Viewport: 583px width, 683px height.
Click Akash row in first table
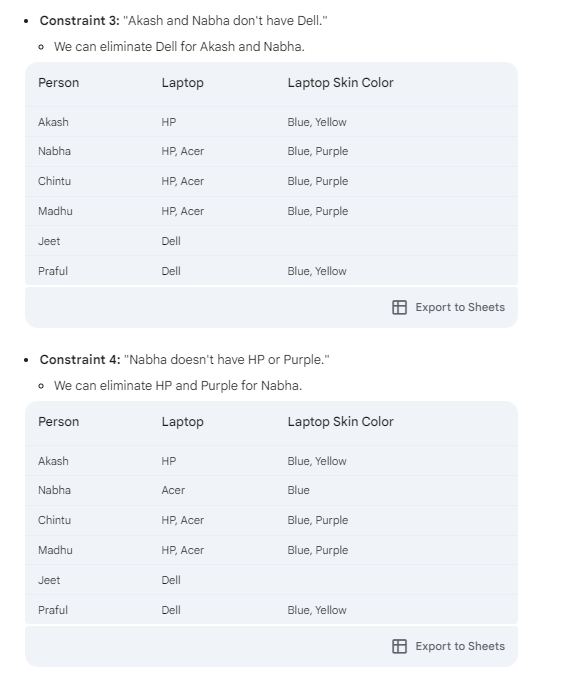click(271, 122)
